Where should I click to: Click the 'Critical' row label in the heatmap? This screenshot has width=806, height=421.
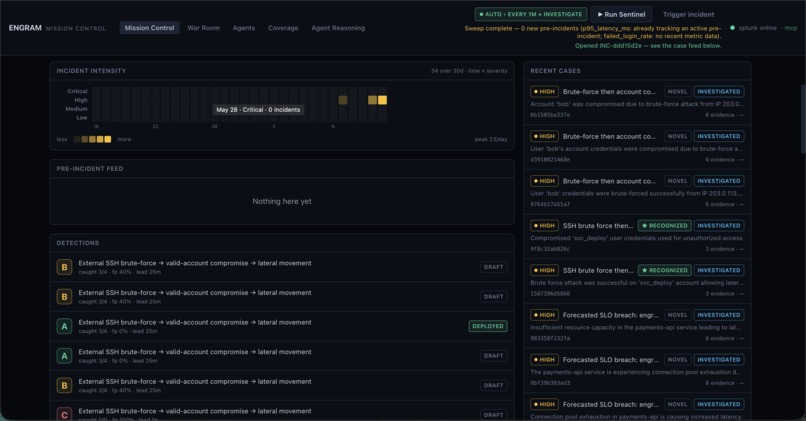point(77,91)
